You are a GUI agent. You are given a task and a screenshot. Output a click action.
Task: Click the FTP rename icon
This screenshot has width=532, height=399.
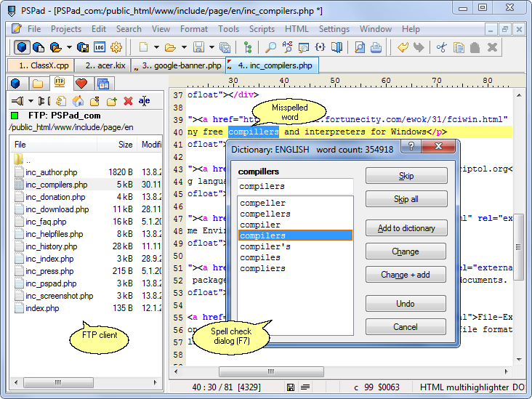tap(144, 101)
